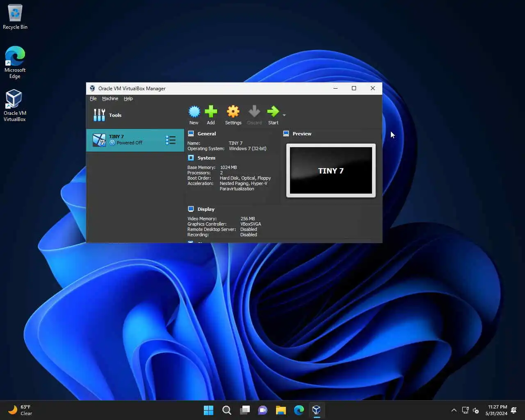Click the Boot Order value text
Screen dimensions: 525x420
pyautogui.click(x=245, y=178)
